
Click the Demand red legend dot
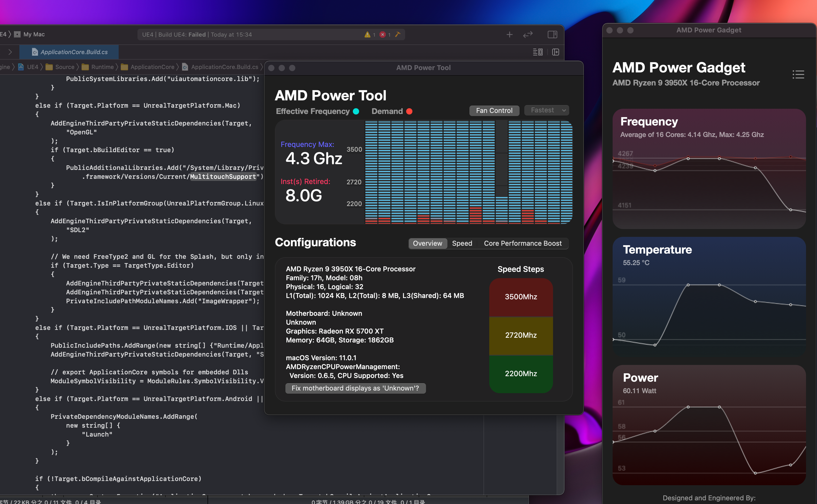point(409,111)
